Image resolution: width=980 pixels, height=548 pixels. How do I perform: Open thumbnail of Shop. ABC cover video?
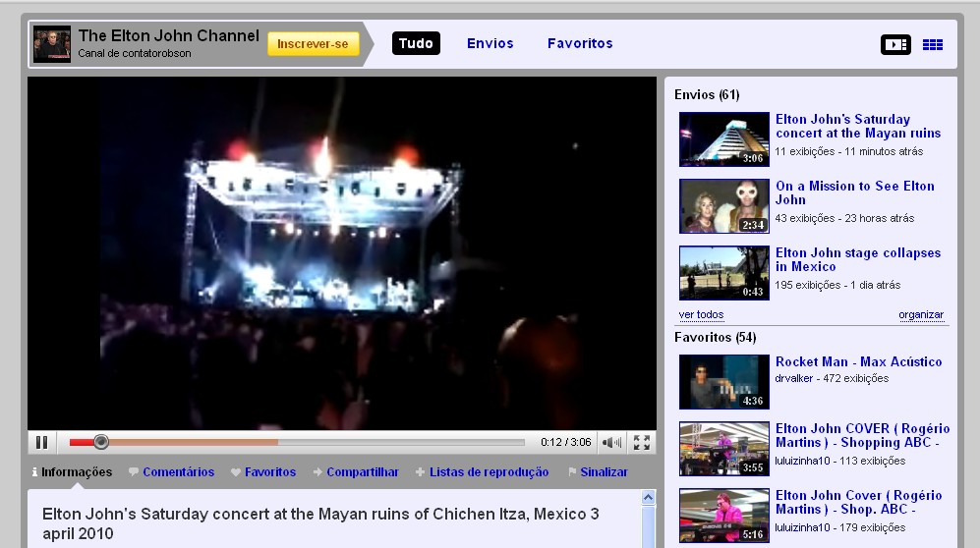point(724,516)
